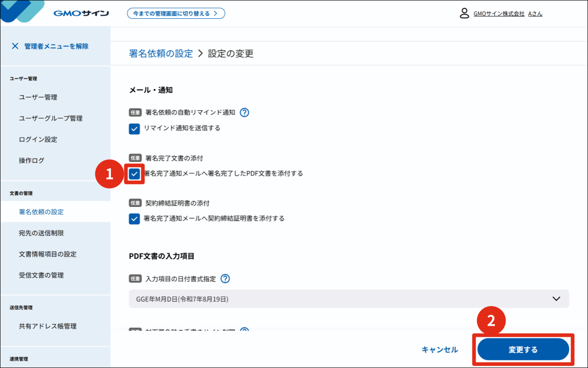
Task: Click the GMO Sign logo
Action: (81, 13)
